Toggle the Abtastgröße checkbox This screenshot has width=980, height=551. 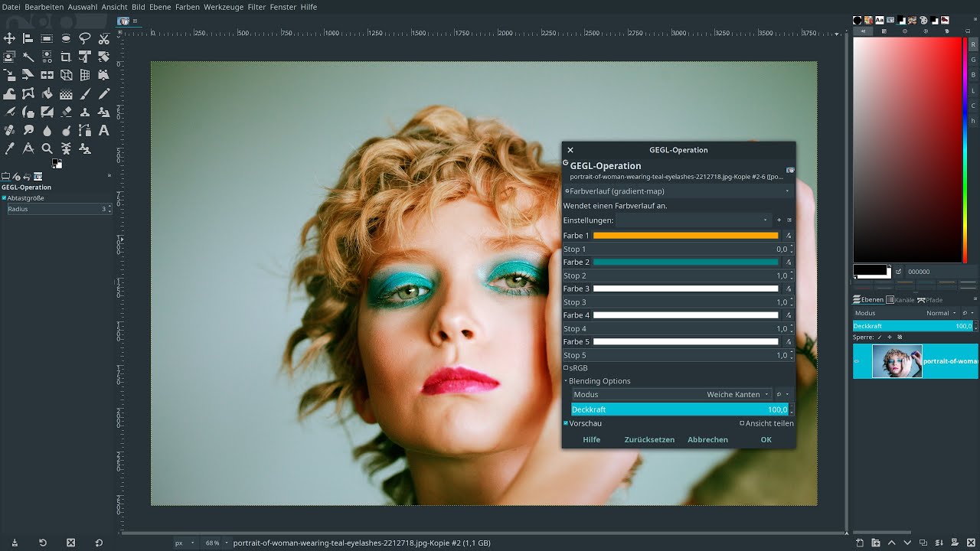4,198
